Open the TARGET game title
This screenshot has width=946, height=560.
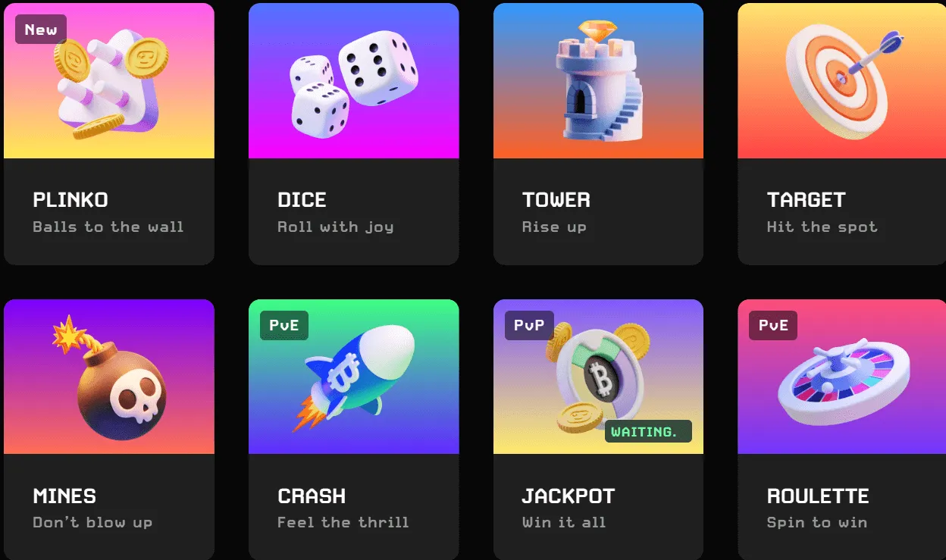(x=806, y=200)
